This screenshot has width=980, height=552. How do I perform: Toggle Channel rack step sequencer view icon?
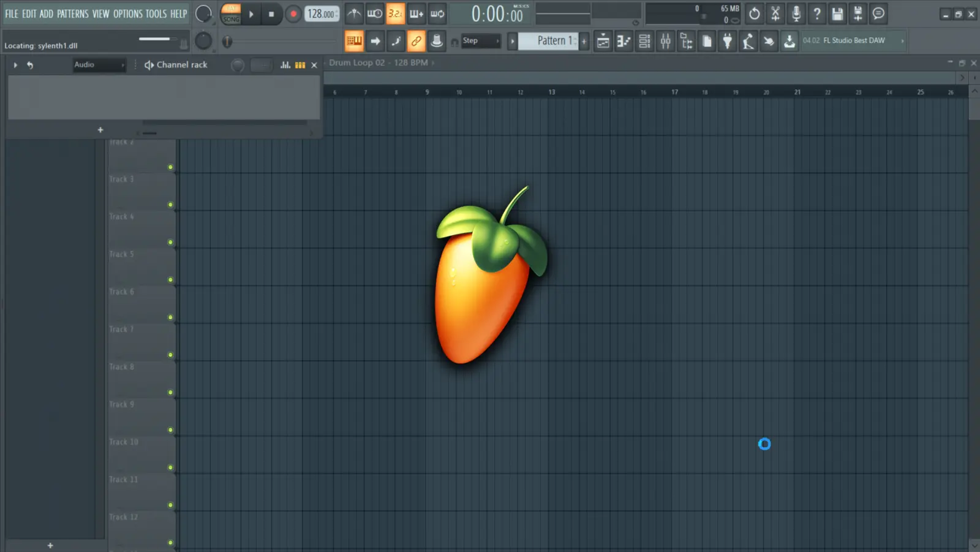(300, 65)
